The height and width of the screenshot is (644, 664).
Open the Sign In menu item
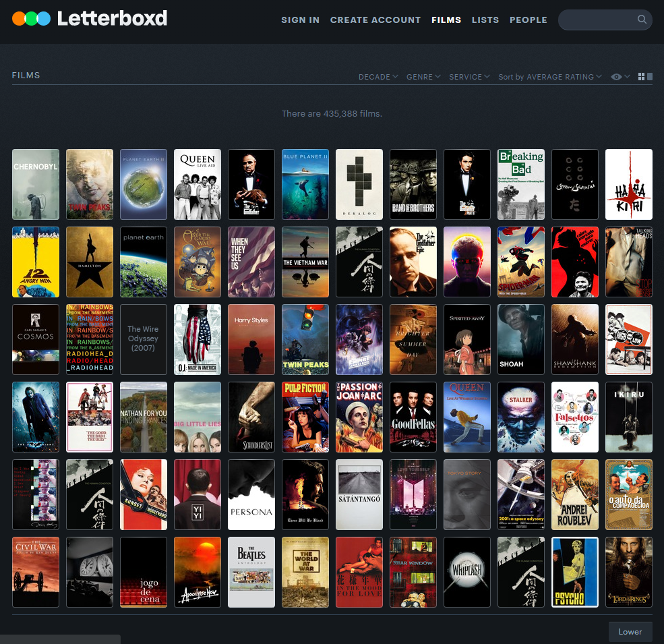[x=300, y=20]
